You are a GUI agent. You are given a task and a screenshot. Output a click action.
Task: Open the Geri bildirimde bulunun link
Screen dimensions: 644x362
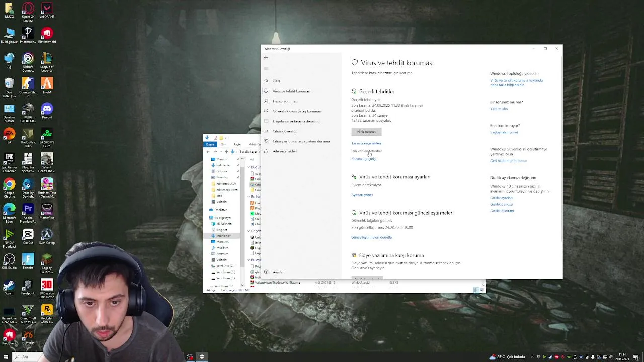click(509, 161)
